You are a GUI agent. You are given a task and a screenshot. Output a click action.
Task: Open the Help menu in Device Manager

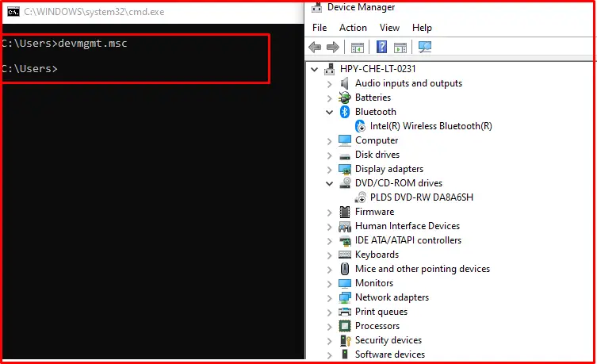pos(422,28)
